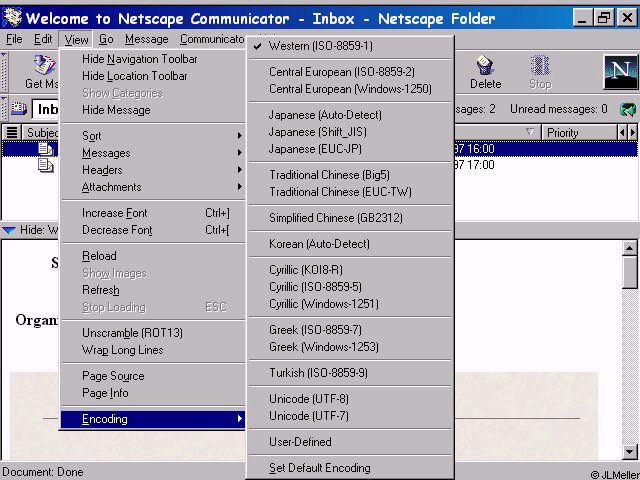Select Unicode (UTF-8) encoding

click(x=351, y=399)
